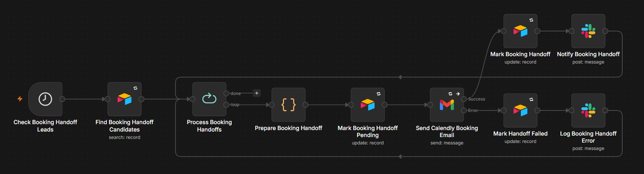Click the retry icon on Mark Booking Handoff Pending

click(378, 94)
